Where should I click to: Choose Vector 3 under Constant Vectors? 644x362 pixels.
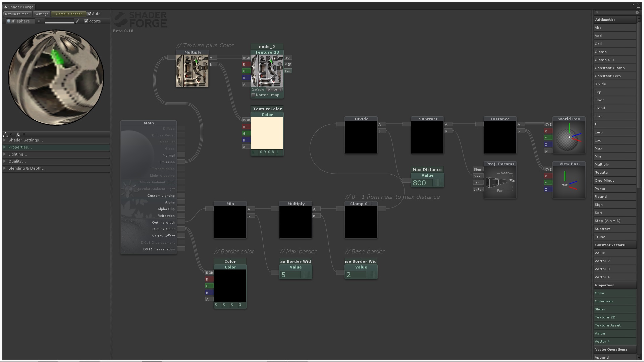pos(615,269)
